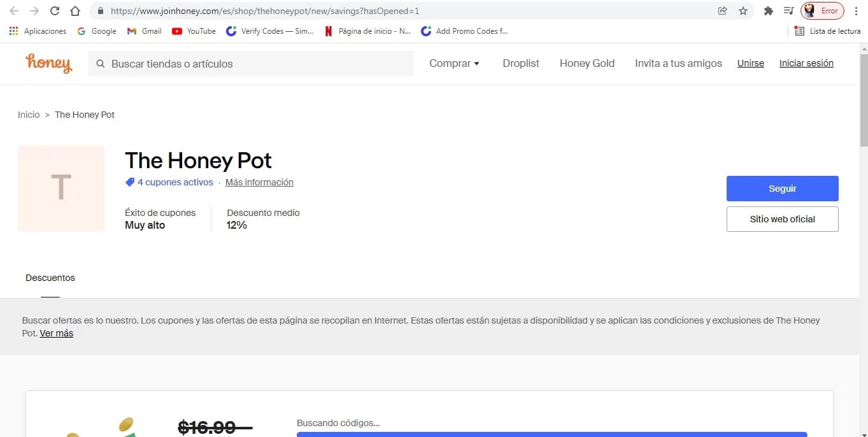Viewport: 868px width, 437px height.
Task: Open the Add Promo Codes bookmark
Action: click(464, 31)
